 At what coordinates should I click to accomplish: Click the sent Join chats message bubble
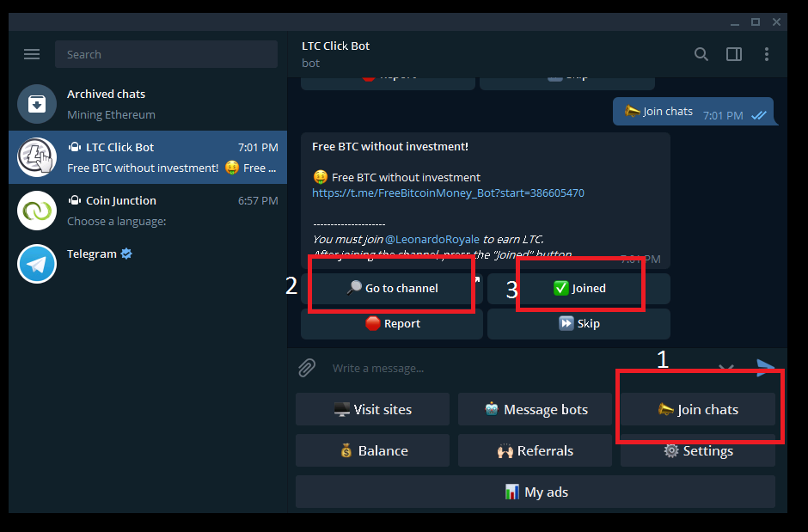click(693, 111)
